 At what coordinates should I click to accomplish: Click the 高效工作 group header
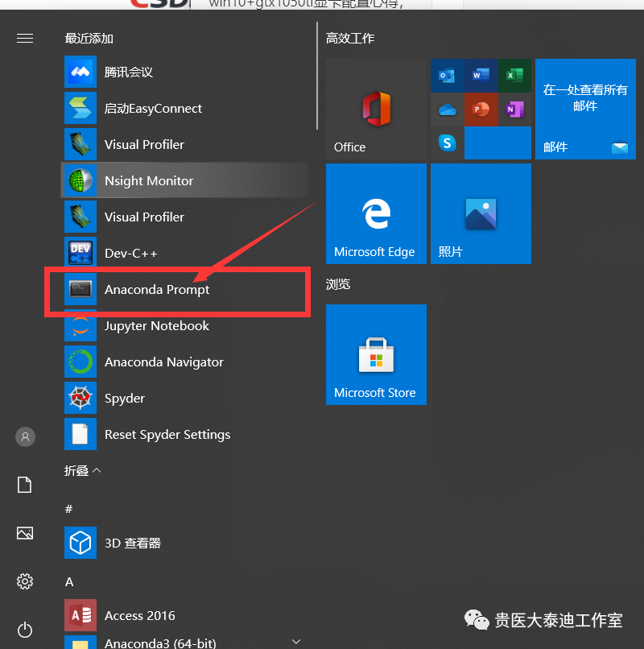(x=350, y=39)
